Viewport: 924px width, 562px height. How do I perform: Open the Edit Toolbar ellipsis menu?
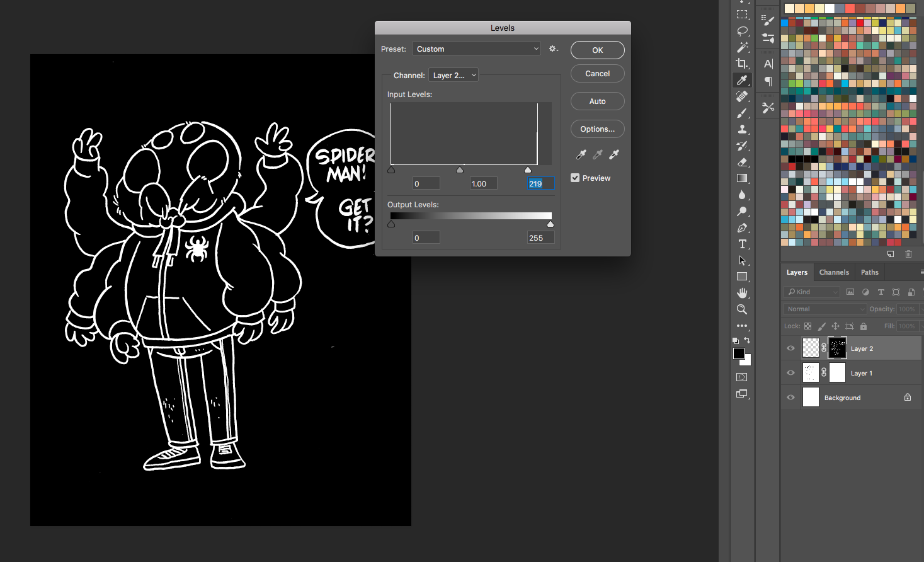[742, 326]
